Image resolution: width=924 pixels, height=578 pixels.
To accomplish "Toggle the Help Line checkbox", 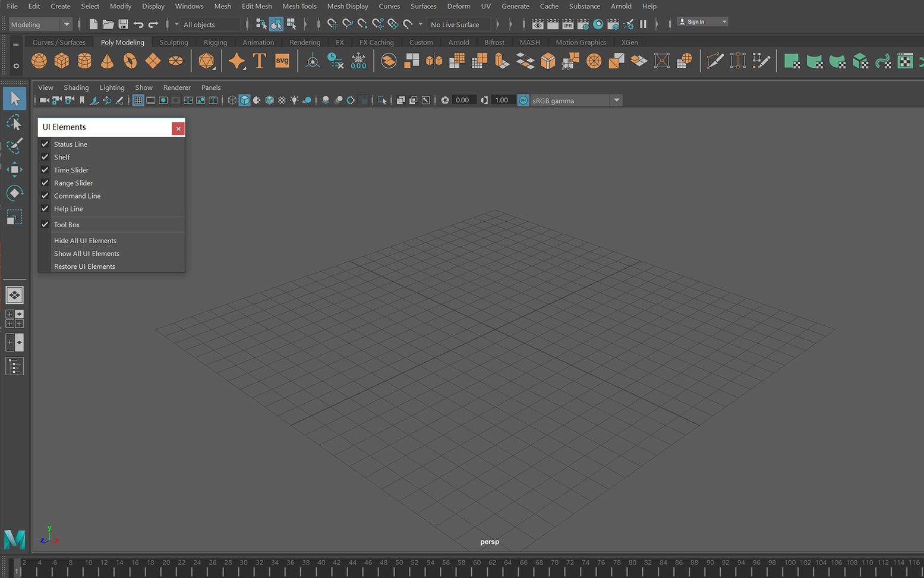I will pyautogui.click(x=45, y=209).
